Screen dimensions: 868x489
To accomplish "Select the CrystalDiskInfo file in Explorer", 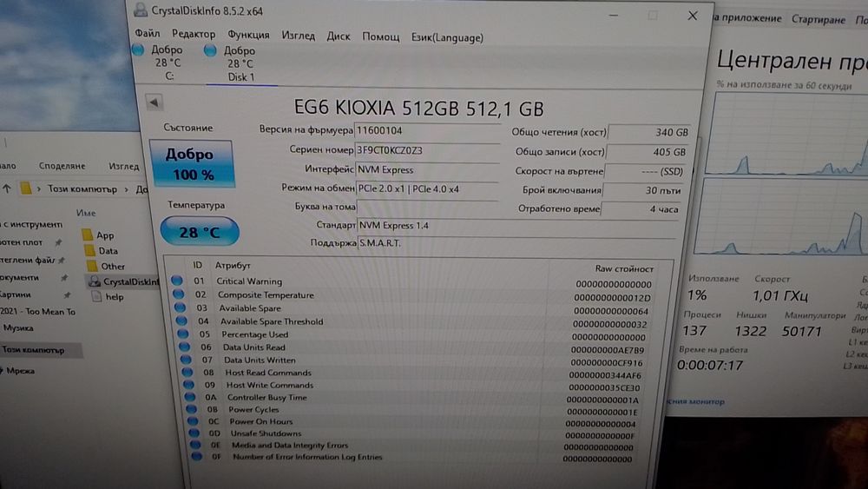I will (124, 281).
